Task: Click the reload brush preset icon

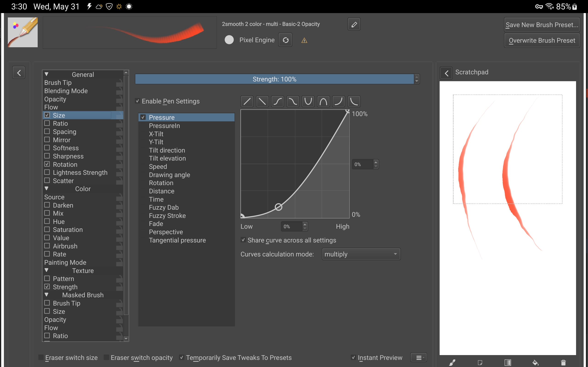Action: [x=285, y=40]
